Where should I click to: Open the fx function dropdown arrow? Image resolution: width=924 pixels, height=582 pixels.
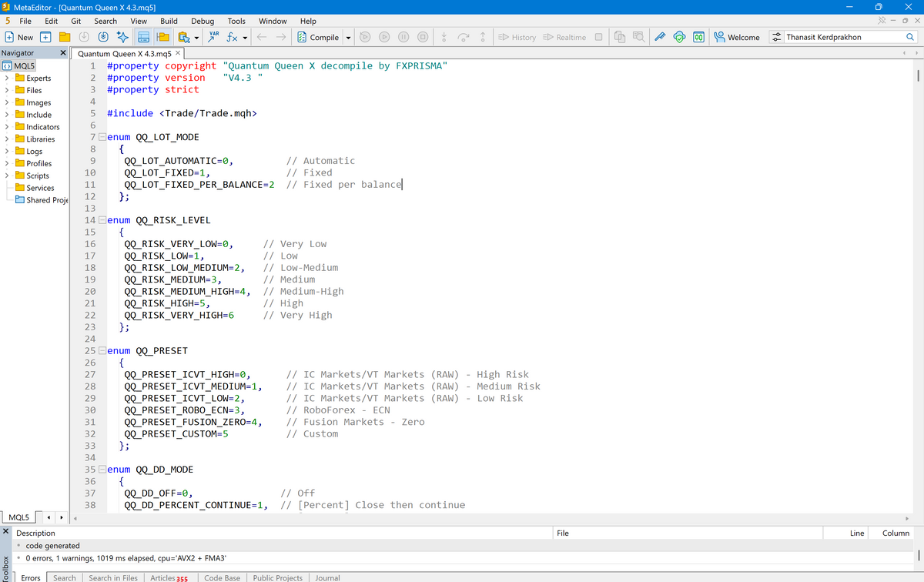pos(245,37)
